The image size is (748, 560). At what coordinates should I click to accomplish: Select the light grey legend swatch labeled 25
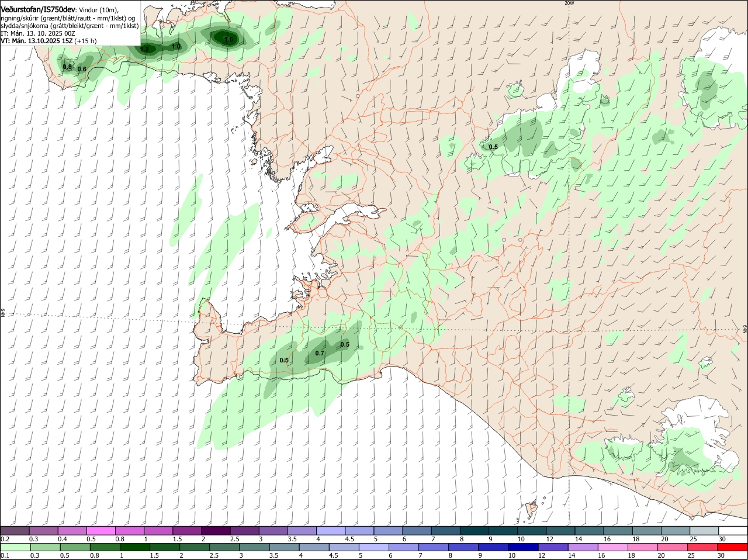(x=704, y=530)
